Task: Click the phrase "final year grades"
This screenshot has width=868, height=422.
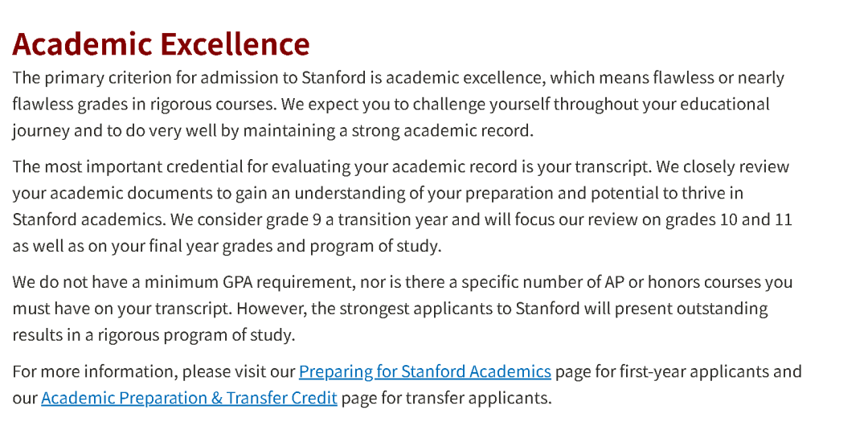Action: [x=211, y=246]
